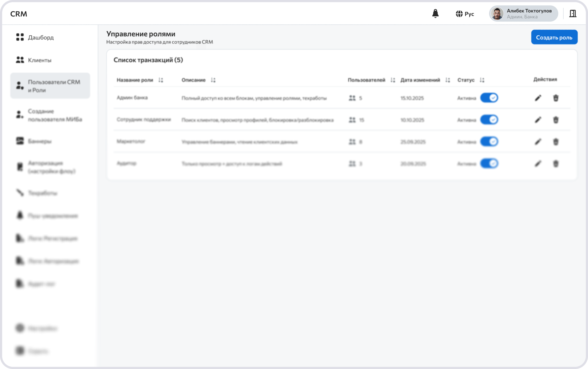Click trash icon for Аудитор row

pyautogui.click(x=556, y=163)
